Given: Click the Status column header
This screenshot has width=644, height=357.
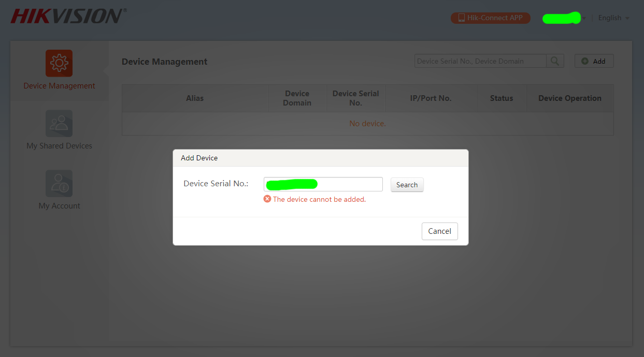Looking at the screenshot, I should point(501,98).
